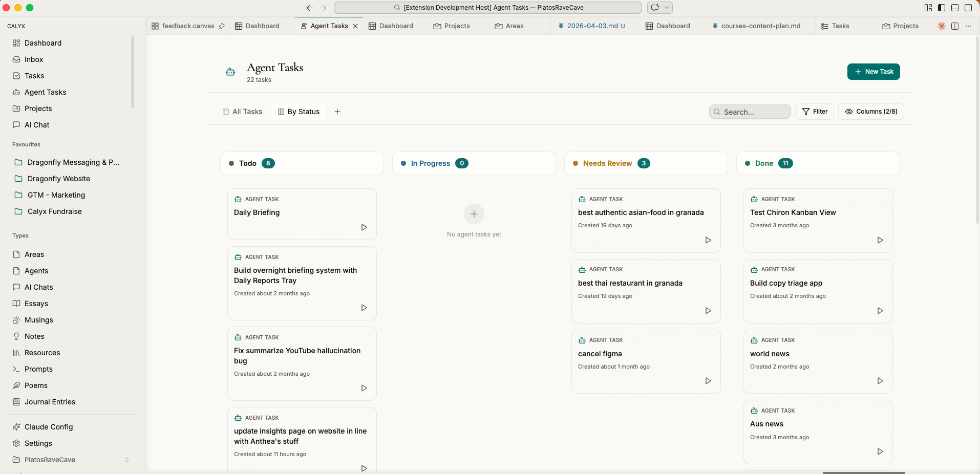Screen dimensions: 980x474
Task: Open the tab bar more actions menu
Action: click(968, 26)
